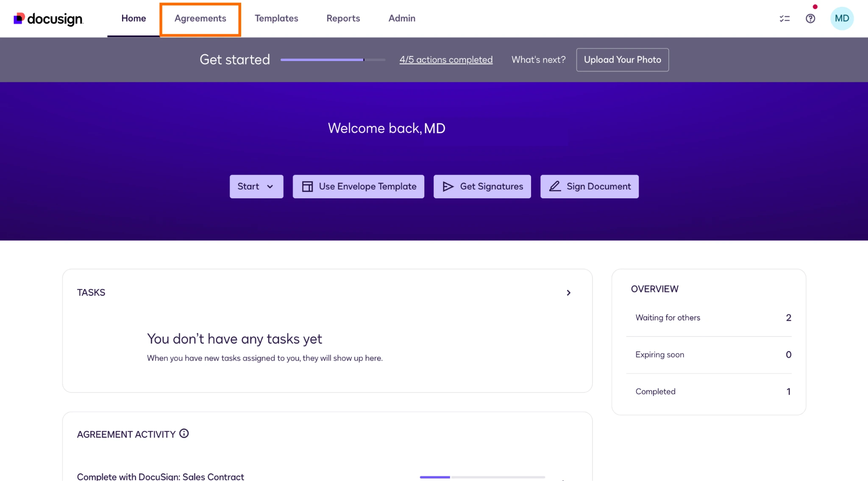This screenshot has height=481, width=868.
Task: Click the TASKS heading
Action: (91, 292)
